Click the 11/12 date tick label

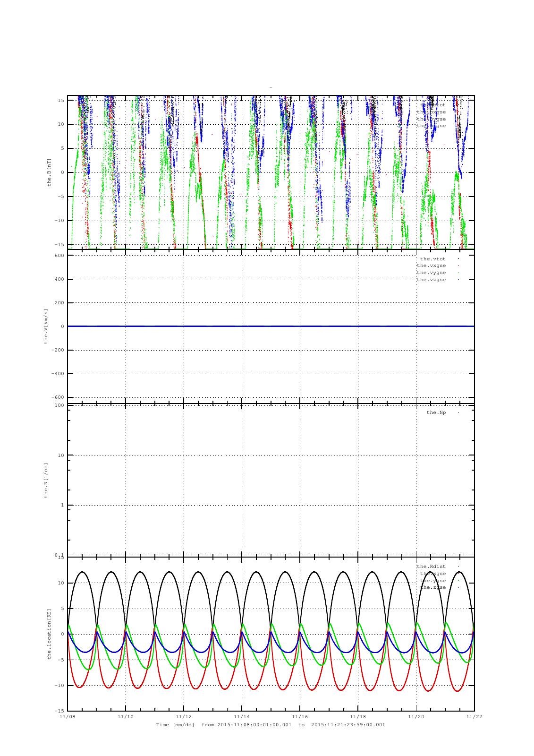point(184,716)
